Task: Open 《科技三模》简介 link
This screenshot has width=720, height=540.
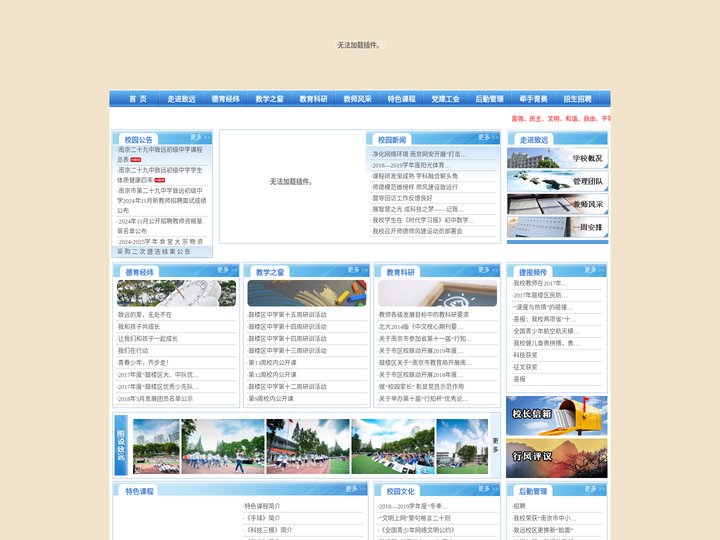Action: click(268, 529)
